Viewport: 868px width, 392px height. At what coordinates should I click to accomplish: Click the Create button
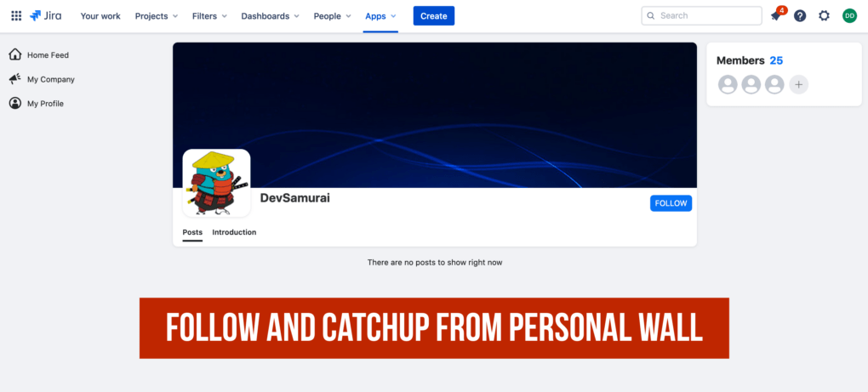434,16
